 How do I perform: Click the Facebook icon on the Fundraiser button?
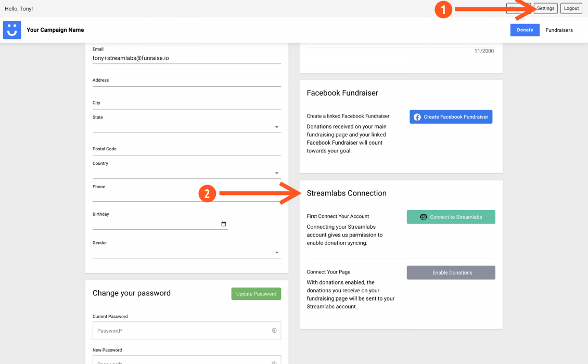click(x=417, y=116)
